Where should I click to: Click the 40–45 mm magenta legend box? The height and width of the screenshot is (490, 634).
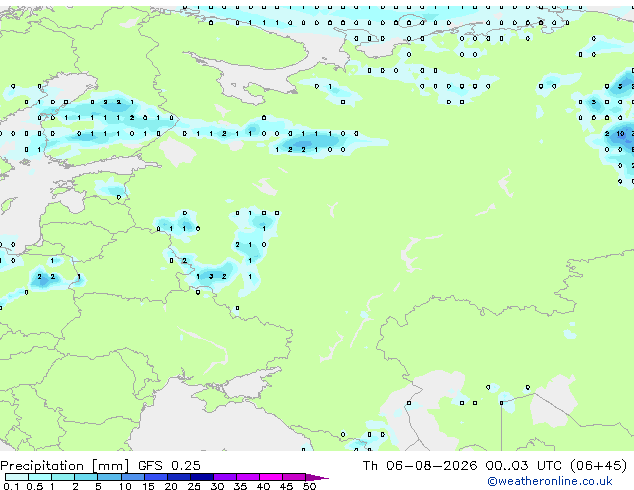[271, 477]
